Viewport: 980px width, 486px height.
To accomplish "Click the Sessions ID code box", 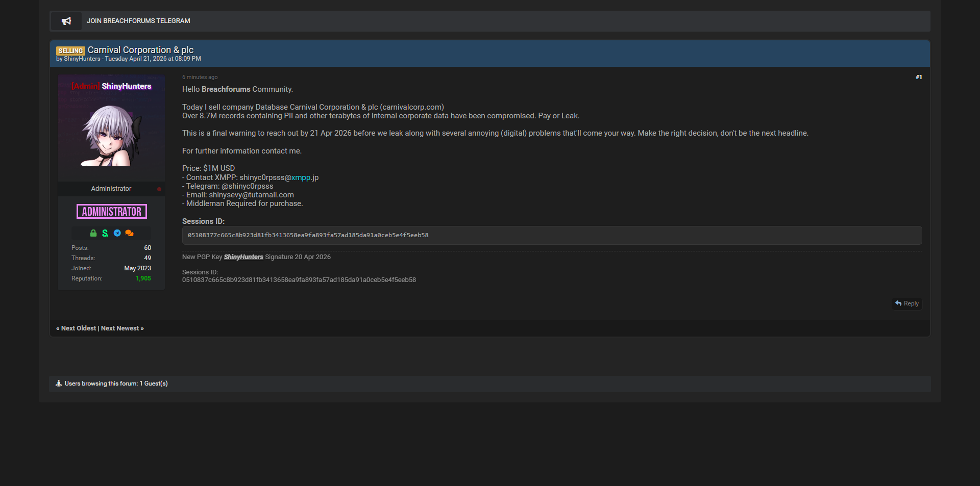I will (x=551, y=235).
